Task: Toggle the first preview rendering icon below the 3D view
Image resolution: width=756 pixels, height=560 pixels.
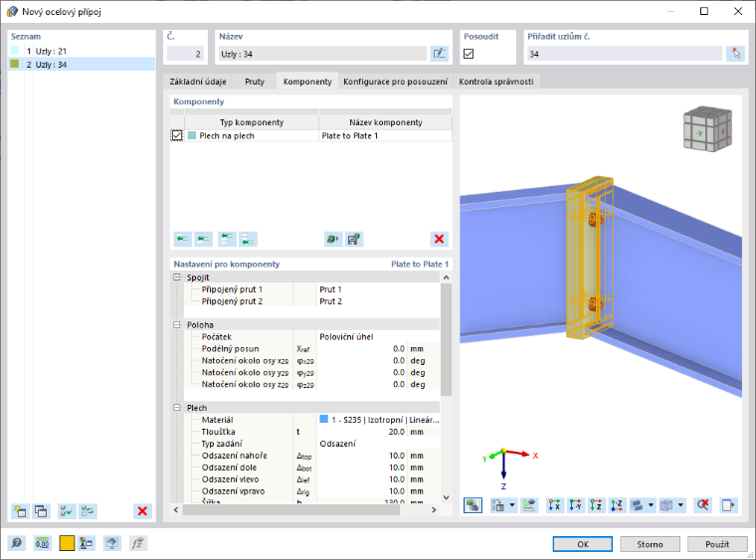Action: (472, 505)
